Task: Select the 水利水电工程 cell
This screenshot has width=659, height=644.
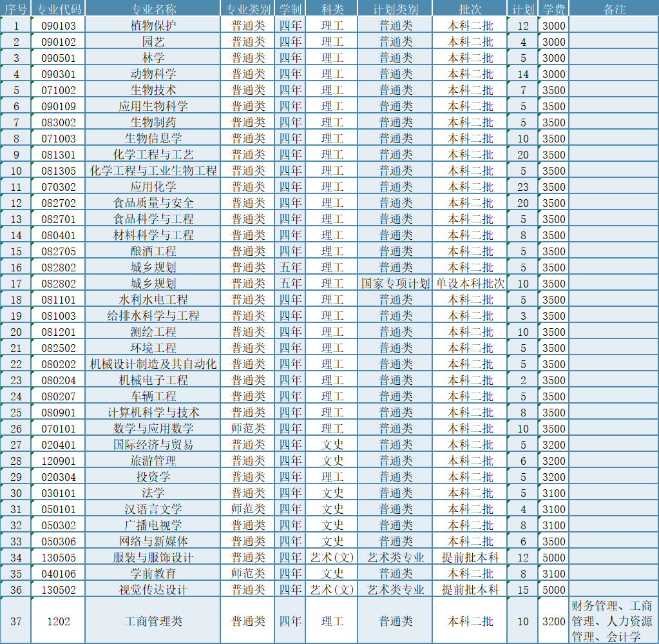Action: tap(153, 300)
